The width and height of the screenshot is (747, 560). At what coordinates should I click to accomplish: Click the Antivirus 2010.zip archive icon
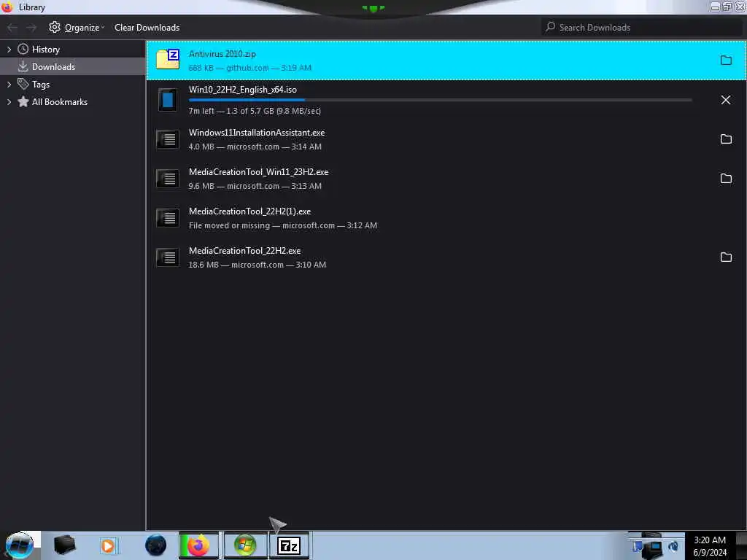tap(168, 60)
